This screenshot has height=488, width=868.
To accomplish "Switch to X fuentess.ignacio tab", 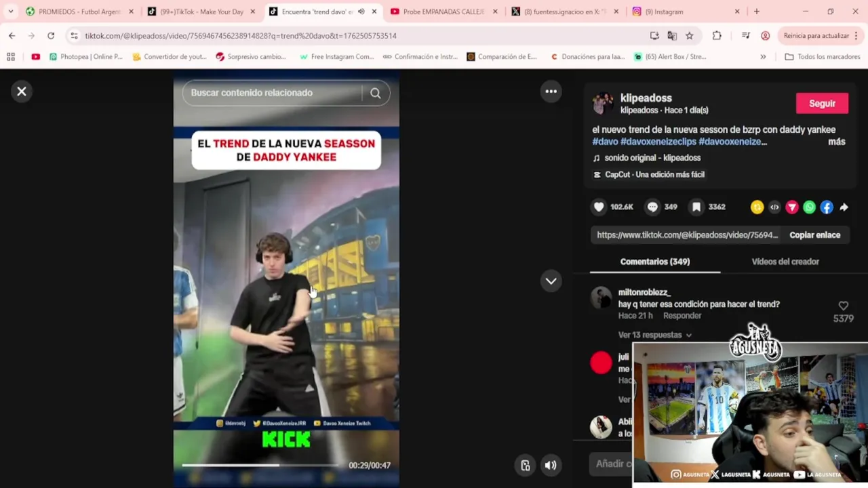I will [563, 12].
